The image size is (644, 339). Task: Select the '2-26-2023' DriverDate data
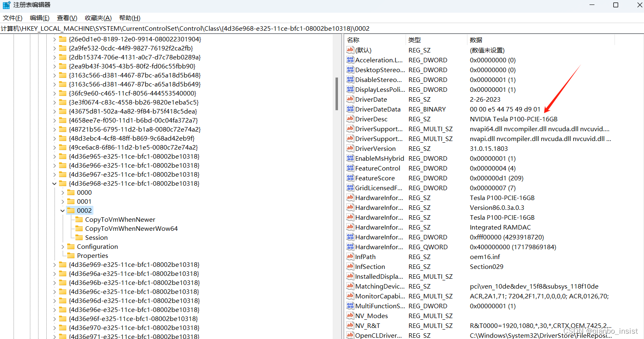pos(485,100)
